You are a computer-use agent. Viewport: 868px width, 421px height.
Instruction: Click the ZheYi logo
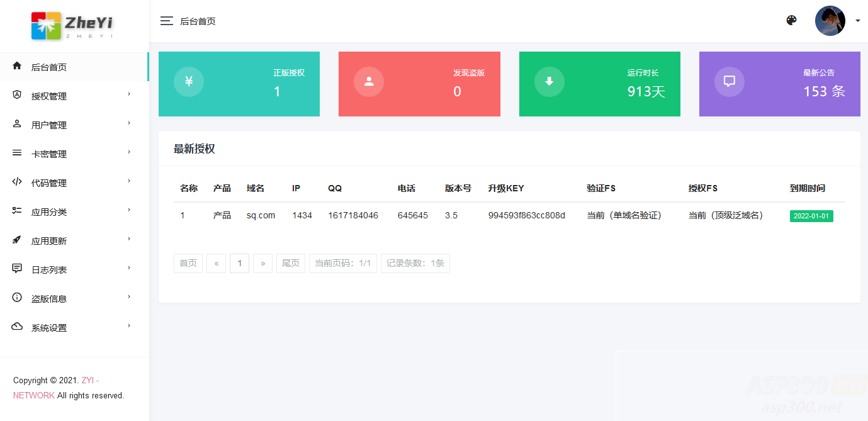coord(71,25)
